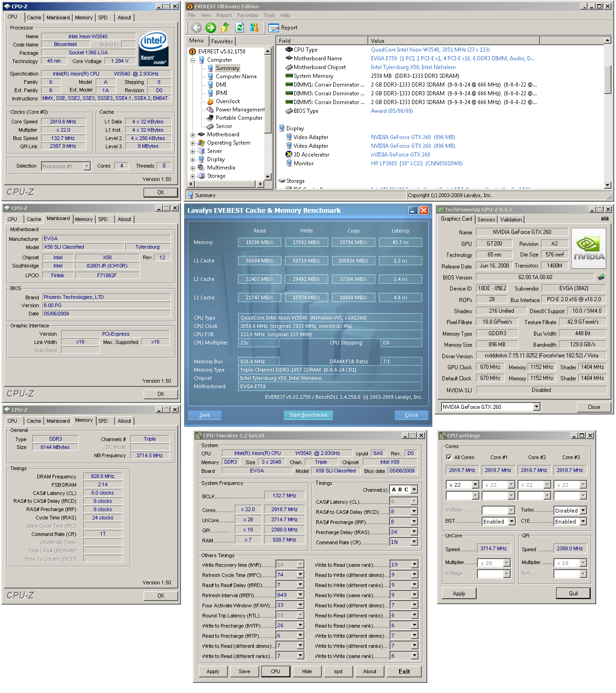This screenshot has width=616, height=693.
Task: Expand the Multimedia tree node
Action: click(x=193, y=168)
